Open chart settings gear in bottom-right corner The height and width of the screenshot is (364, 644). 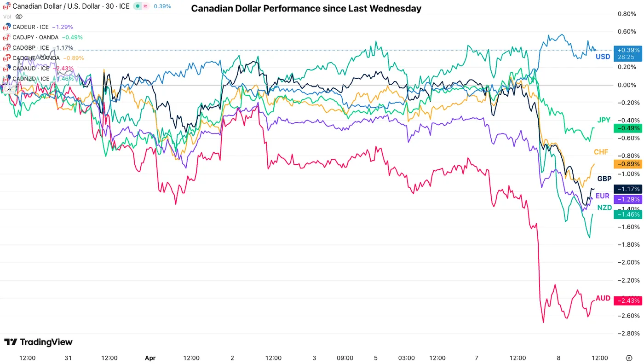[x=629, y=358]
